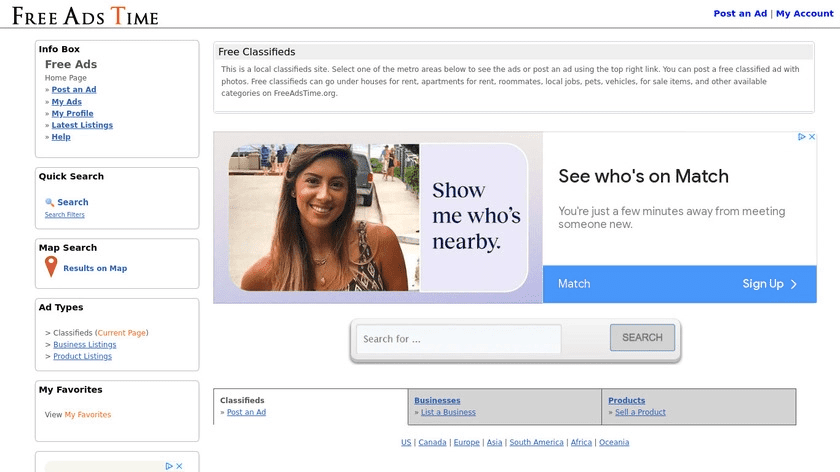Select the South America region link
This screenshot has height=472, width=840.
(x=536, y=442)
